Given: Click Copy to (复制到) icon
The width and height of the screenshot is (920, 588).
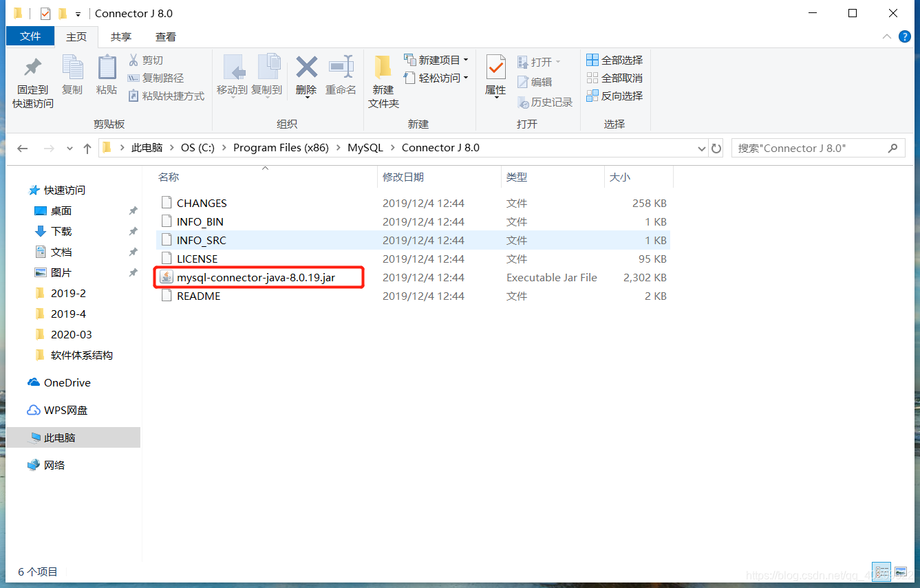Looking at the screenshot, I should (268, 67).
